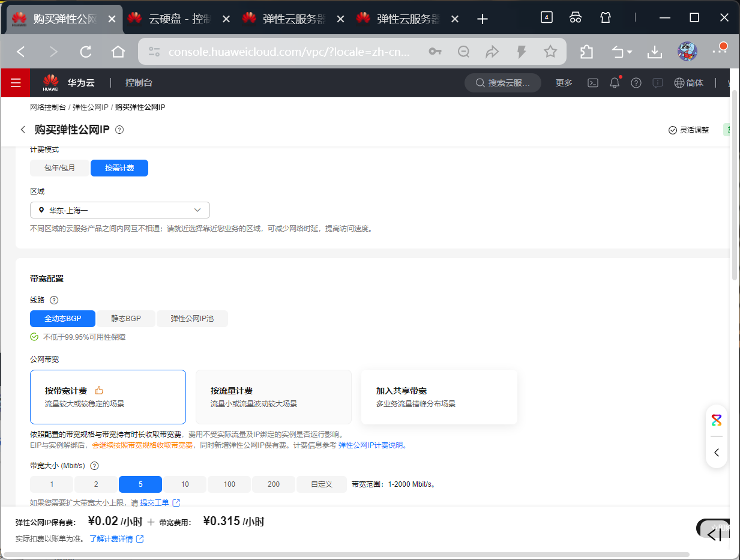Open the 更多 menu in console header

564,83
